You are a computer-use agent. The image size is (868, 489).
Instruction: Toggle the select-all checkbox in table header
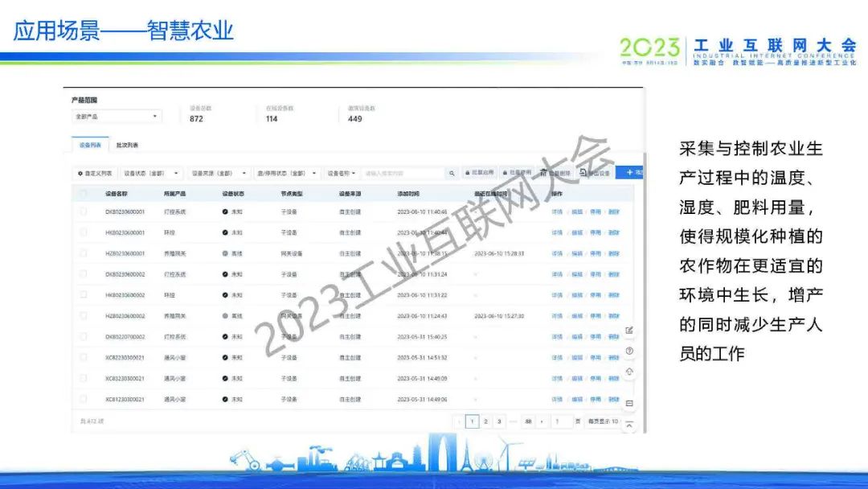(x=83, y=194)
